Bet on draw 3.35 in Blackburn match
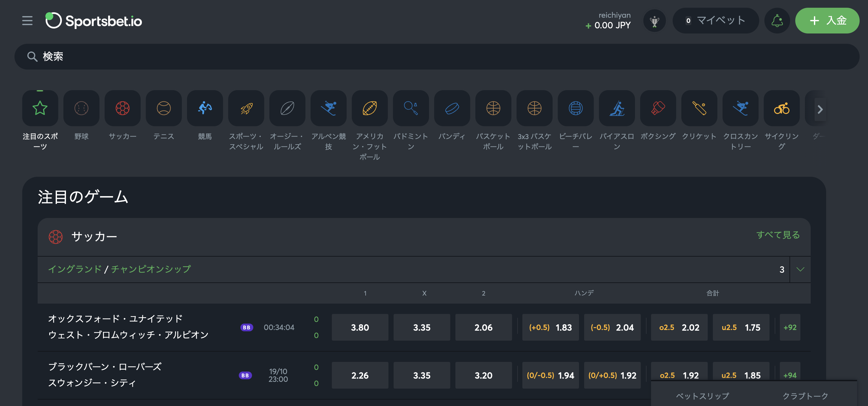Image resolution: width=868 pixels, height=406 pixels. [422, 375]
